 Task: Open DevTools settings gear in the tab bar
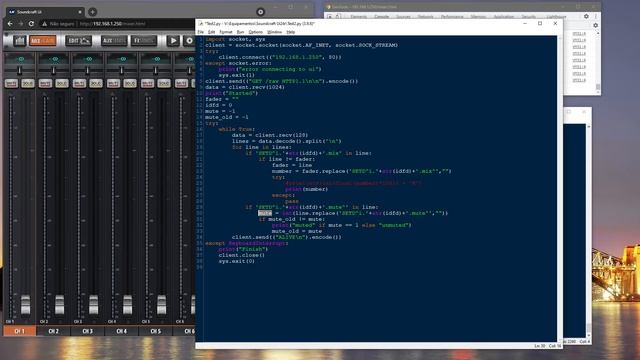(586, 16)
